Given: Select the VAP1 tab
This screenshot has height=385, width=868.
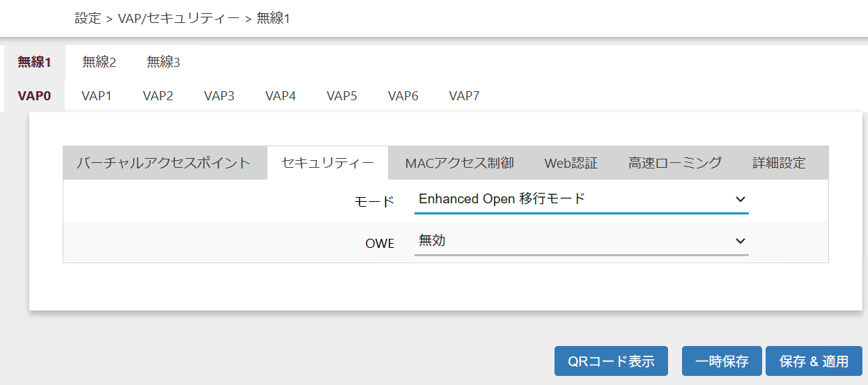Looking at the screenshot, I should [97, 95].
